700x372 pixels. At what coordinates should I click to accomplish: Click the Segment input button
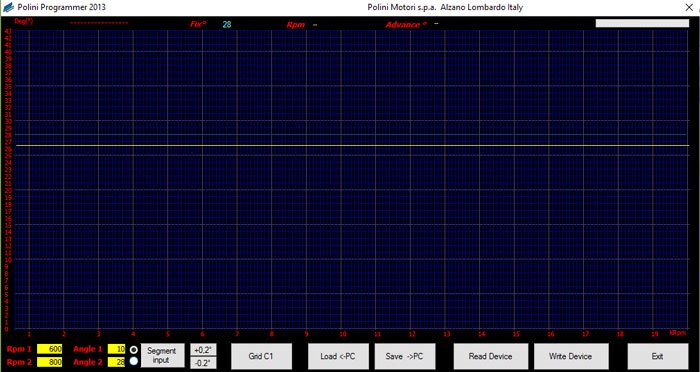point(162,355)
